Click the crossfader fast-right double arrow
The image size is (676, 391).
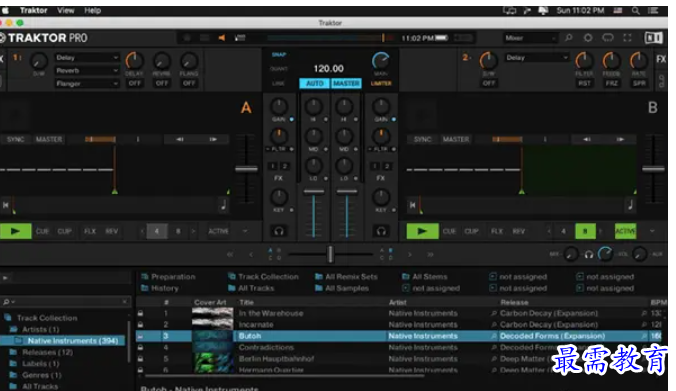tap(430, 254)
